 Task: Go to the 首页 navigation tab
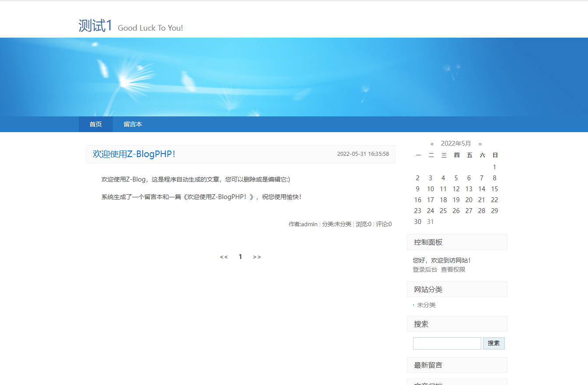click(96, 124)
